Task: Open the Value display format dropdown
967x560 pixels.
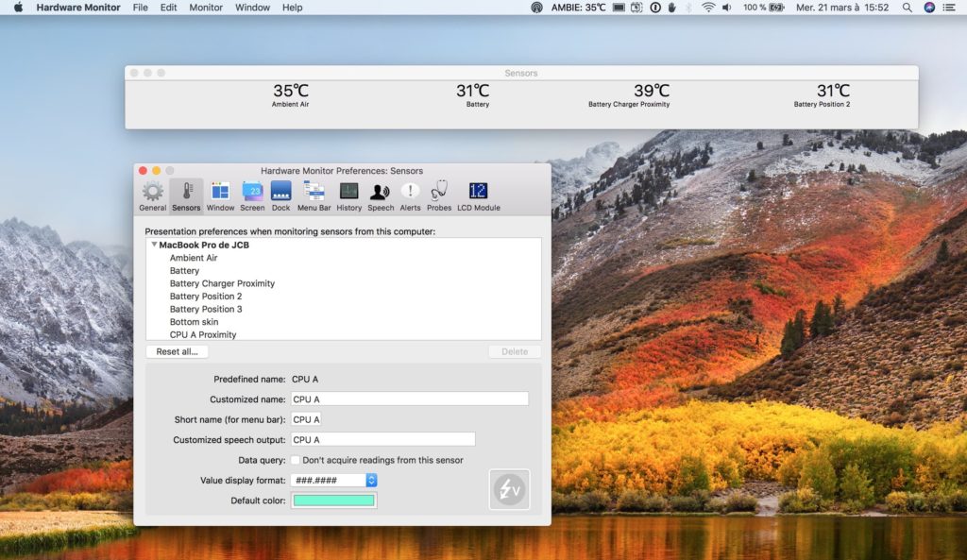Action: pyautogui.click(x=333, y=481)
